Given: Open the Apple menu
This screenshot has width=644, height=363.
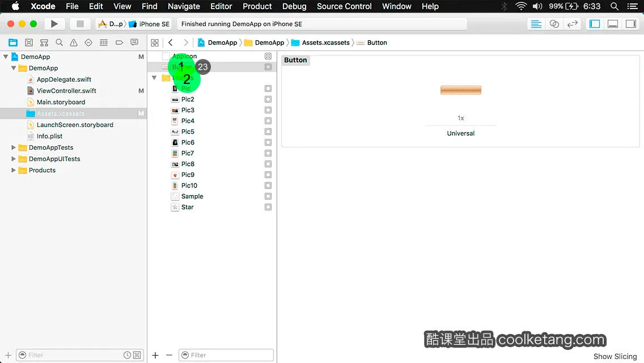Looking at the screenshot, I should click(15, 6).
